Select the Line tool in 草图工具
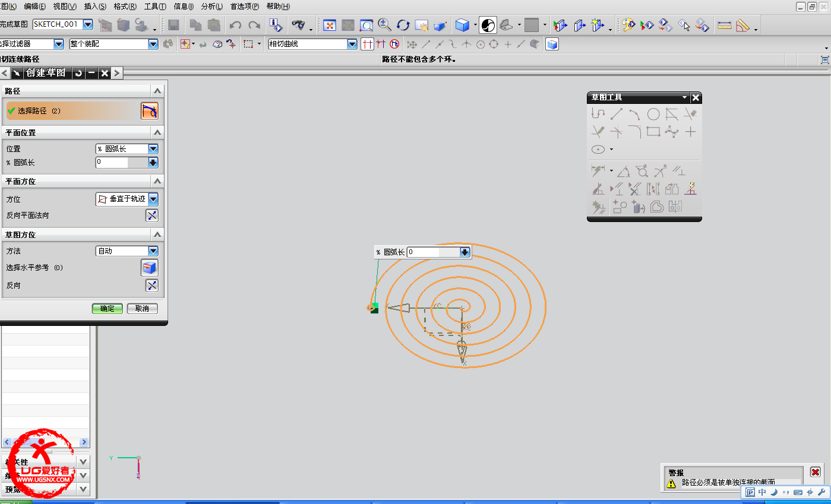Image resolution: width=831 pixels, height=504 pixels. (617, 114)
